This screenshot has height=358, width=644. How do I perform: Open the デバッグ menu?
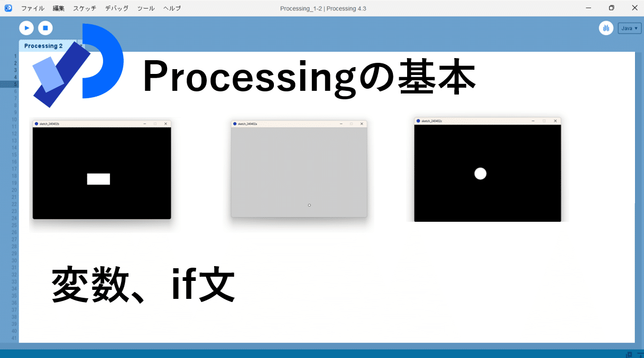116,8
